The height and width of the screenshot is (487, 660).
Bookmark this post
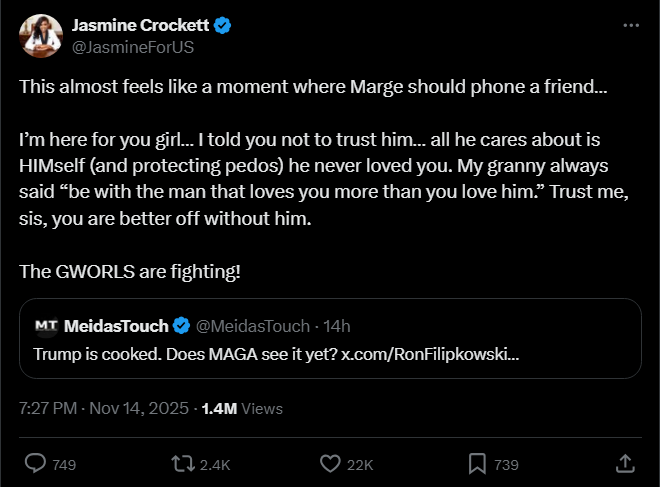(x=477, y=464)
